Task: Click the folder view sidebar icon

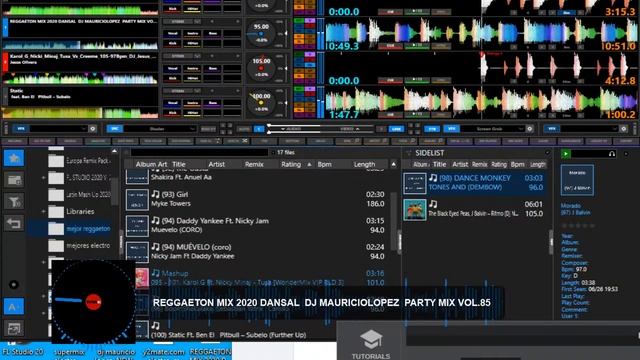Action: [x=14, y=180]
